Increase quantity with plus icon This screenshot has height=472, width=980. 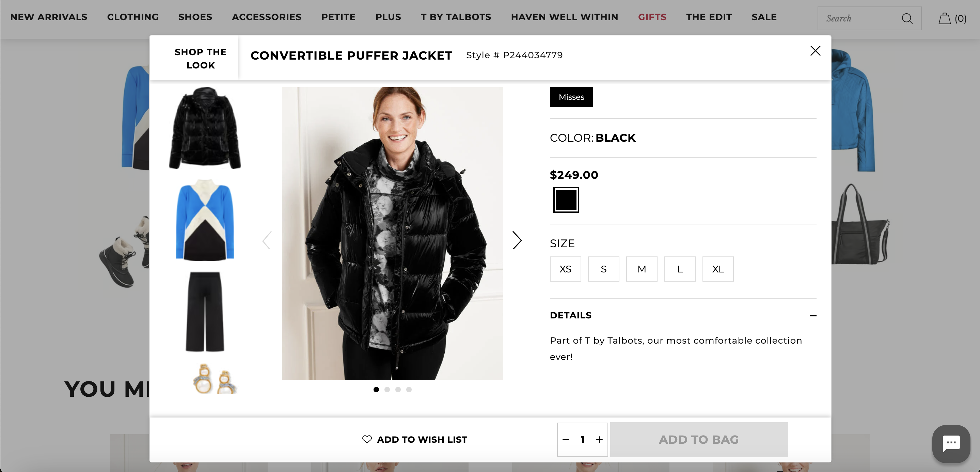pyautogui.click(x=599, y=440)
